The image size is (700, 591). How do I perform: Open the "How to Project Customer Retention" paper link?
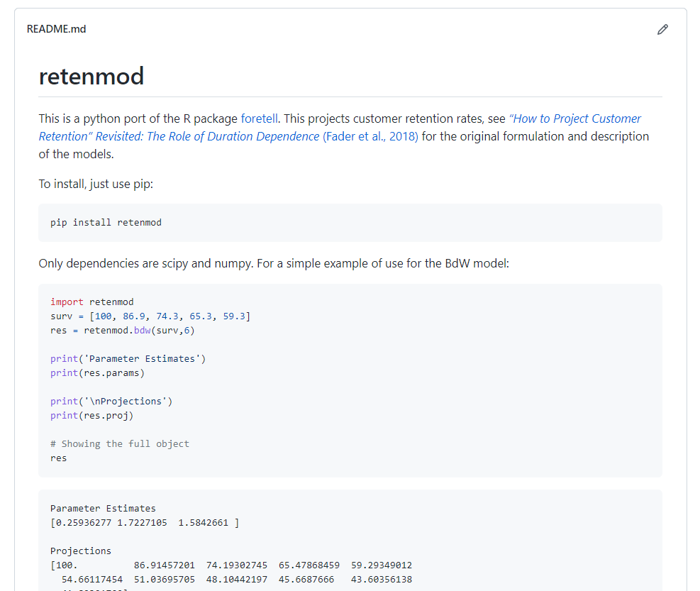(574, 118)
